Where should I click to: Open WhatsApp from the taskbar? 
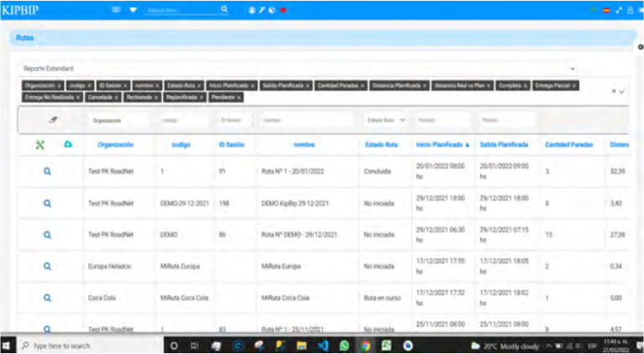click(x=344, y=346)
